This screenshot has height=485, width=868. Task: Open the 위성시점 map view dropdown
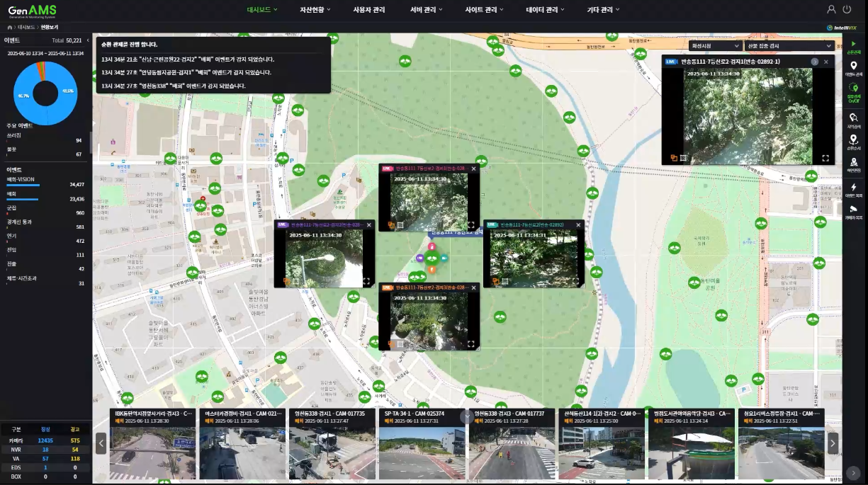click(714, 45)
